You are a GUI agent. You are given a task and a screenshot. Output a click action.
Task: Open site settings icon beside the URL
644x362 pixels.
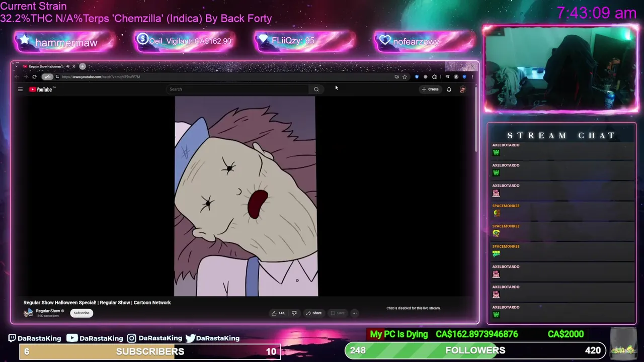57,76
